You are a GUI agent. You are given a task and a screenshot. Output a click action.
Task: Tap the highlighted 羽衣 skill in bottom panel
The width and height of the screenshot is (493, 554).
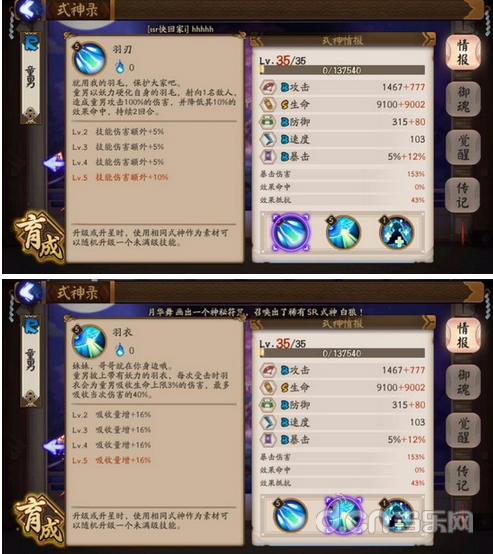click(x=343, y=515)
